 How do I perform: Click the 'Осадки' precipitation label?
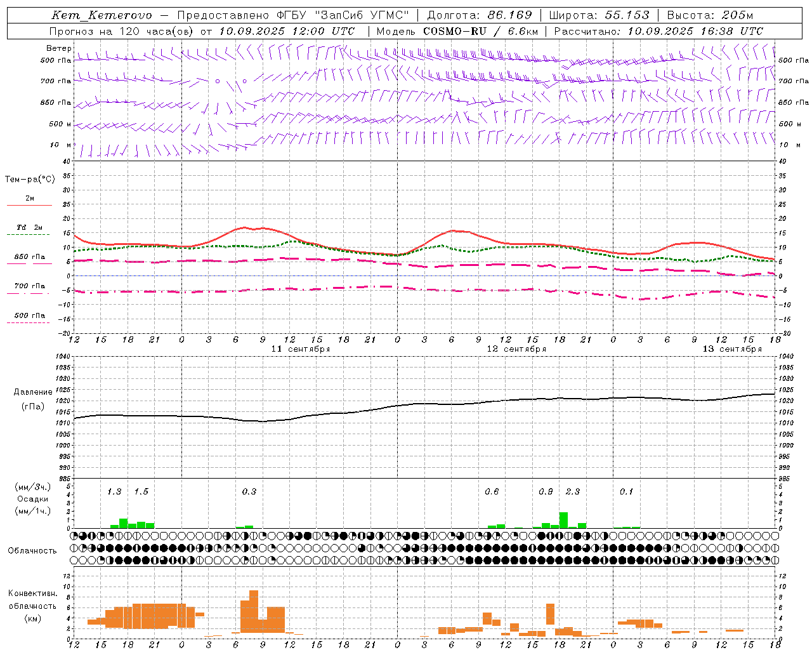coord(32,499)
